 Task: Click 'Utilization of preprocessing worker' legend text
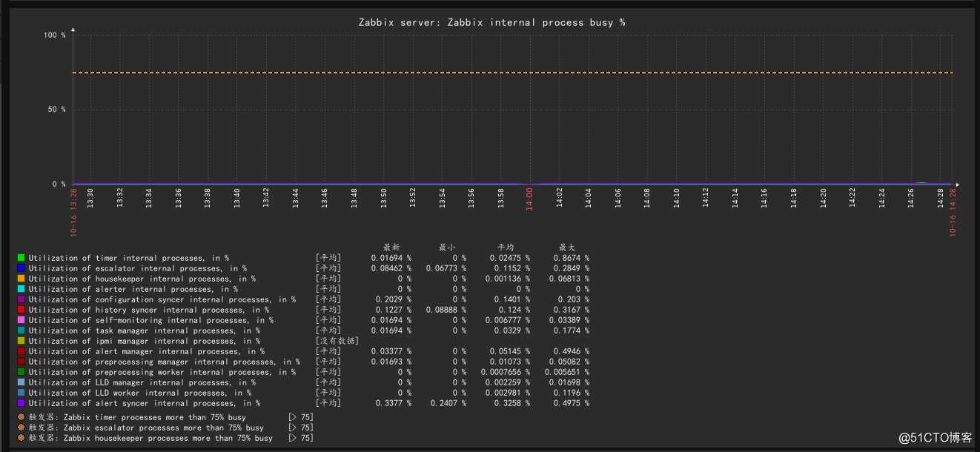(x=162, y=372)
